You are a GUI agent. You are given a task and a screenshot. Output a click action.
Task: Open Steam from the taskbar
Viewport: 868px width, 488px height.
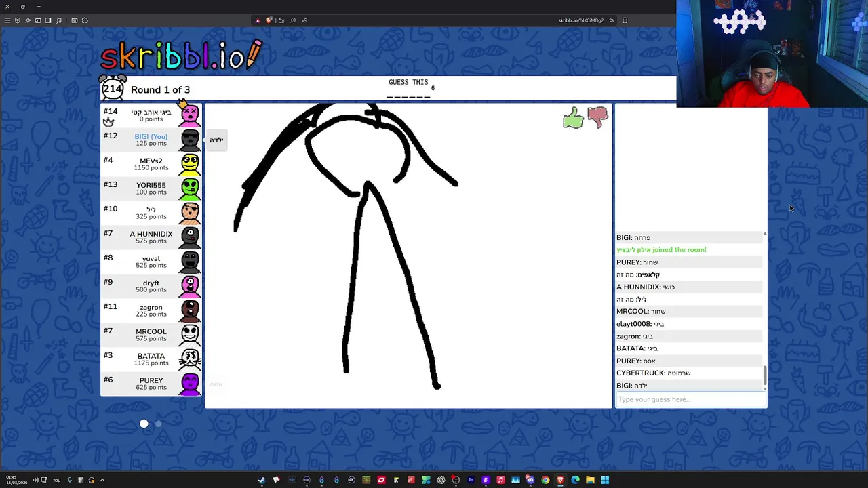[262, 480]
